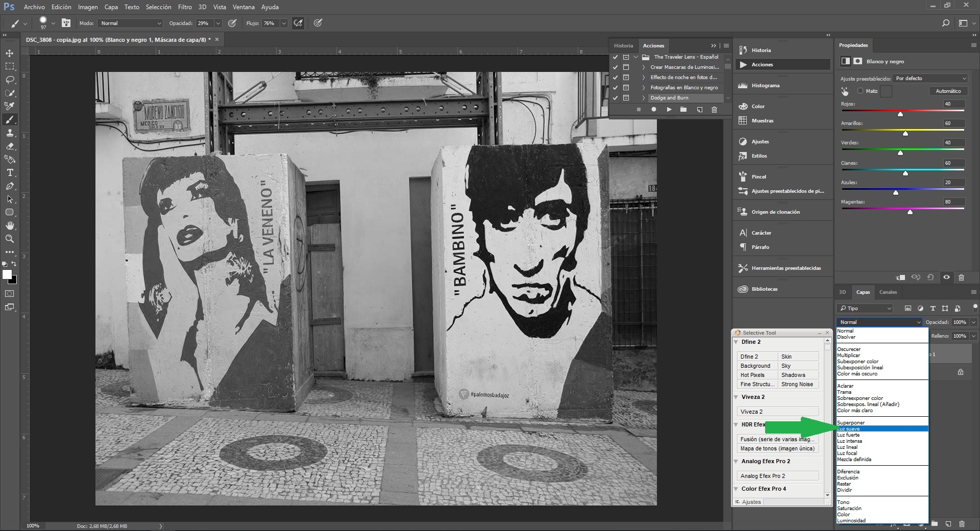Image resolution: width=980 pixels, height=531 pixels.
Task: Toggle pressure for opacity beside Opacidad
Action: pos(232,23)
